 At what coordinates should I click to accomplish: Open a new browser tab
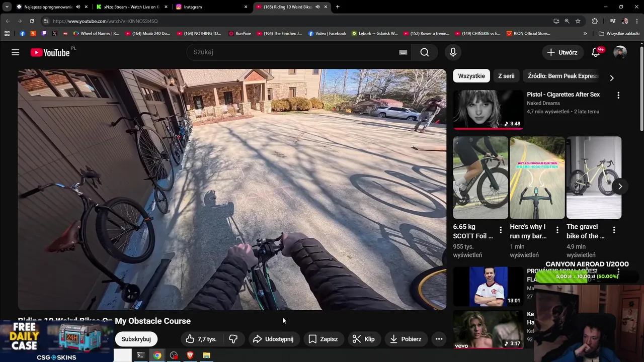tap(338, 7)
